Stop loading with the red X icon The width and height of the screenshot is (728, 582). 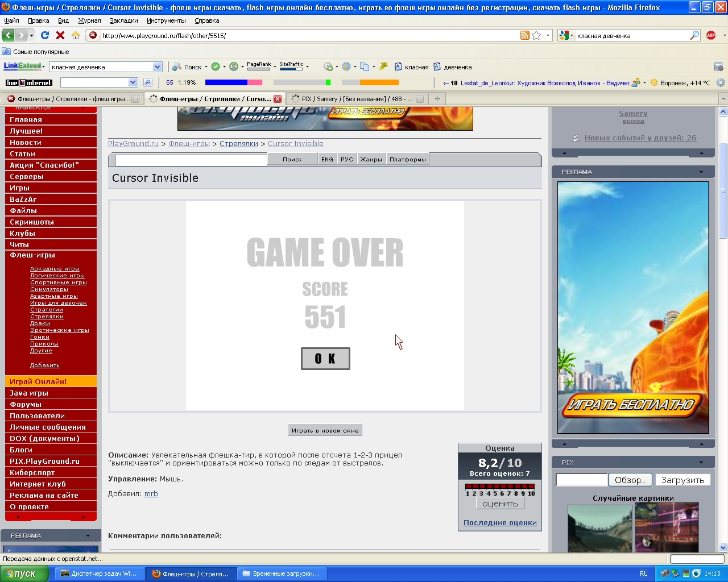point(60,35)
